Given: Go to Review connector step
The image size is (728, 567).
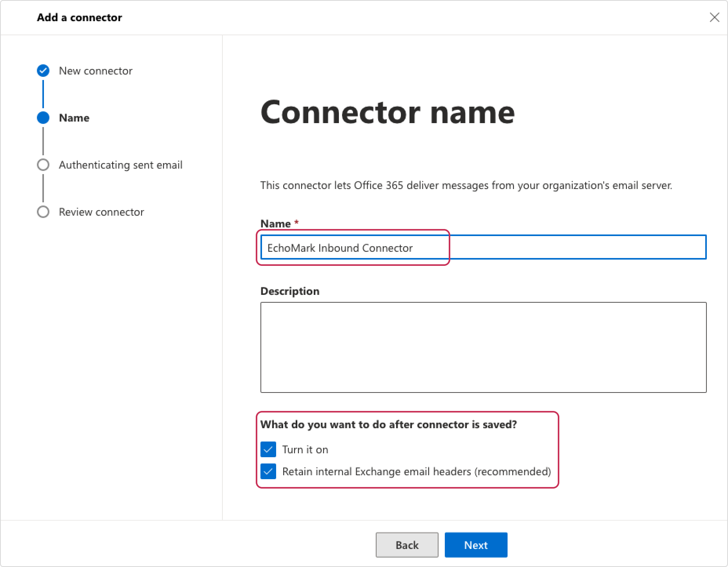Looking at the screenshot, I should [x=102, y=212].
